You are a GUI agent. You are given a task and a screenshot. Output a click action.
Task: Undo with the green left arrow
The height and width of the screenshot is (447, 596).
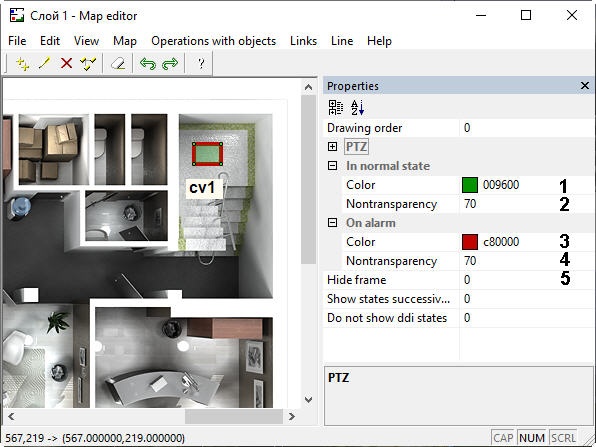(x=147, y=63)
